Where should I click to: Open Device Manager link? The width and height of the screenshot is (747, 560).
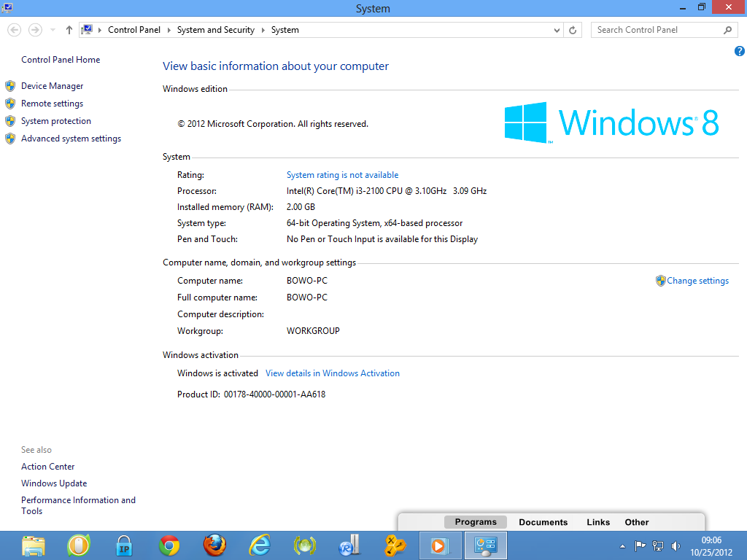(52, 86)
